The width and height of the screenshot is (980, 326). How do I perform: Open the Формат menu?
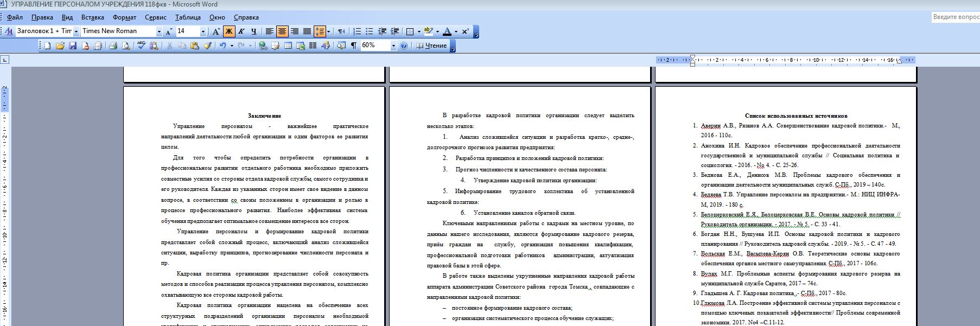(124, 17)
